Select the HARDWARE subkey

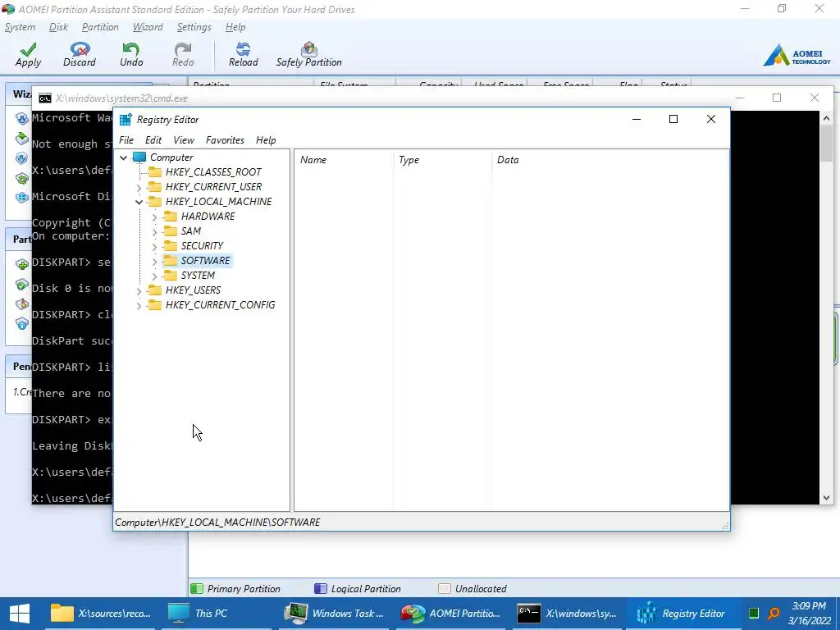(x=208, y=216)
